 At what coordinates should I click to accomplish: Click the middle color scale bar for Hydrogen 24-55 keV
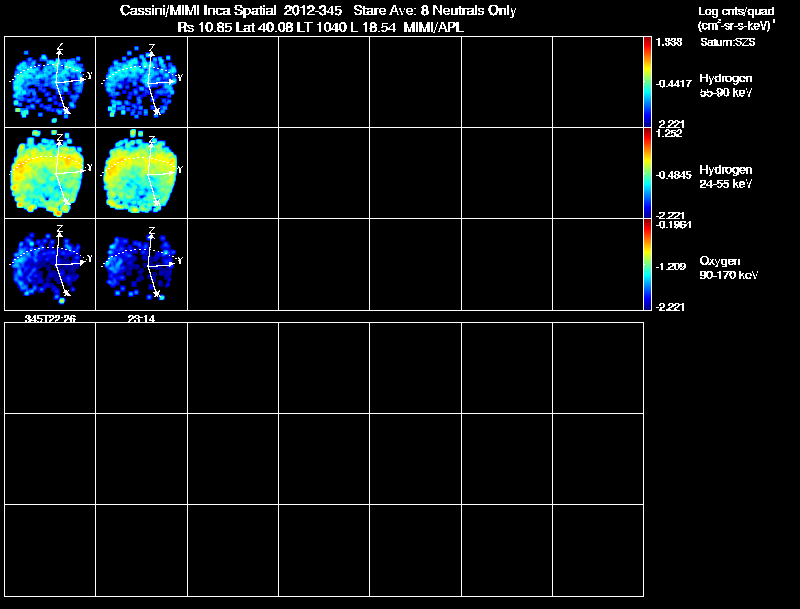click(647, 173)
